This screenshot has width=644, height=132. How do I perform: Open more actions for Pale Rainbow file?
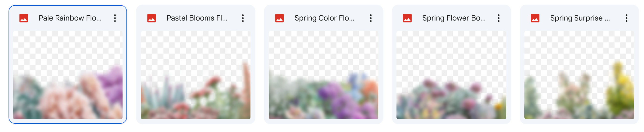coord(115,18)
